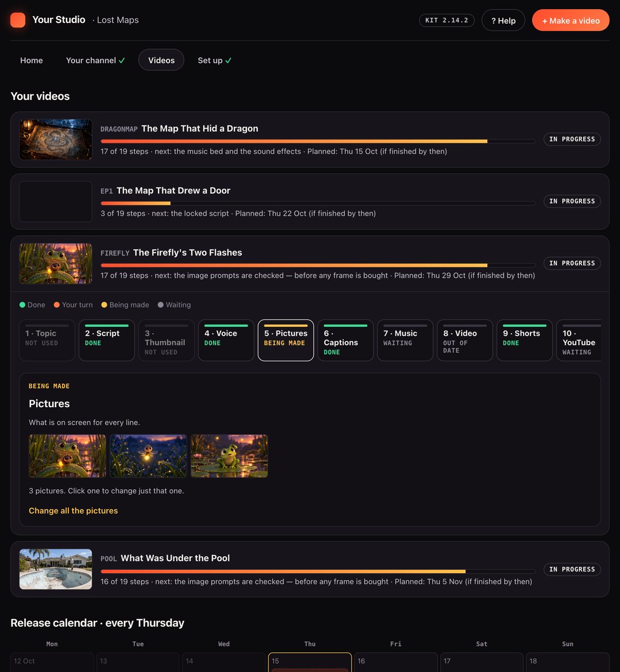Click the Change all the pictures link
620x672 pixels.
coord(73,511)
